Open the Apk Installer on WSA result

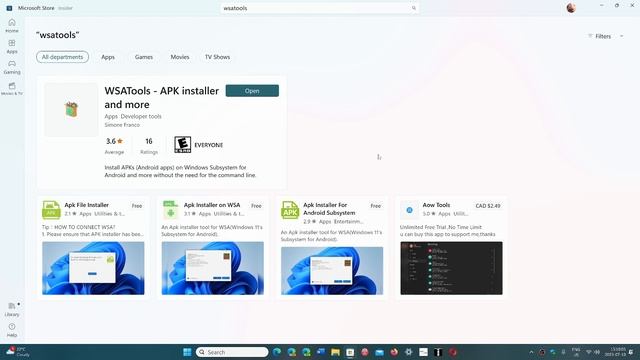(x=213, y=248)
